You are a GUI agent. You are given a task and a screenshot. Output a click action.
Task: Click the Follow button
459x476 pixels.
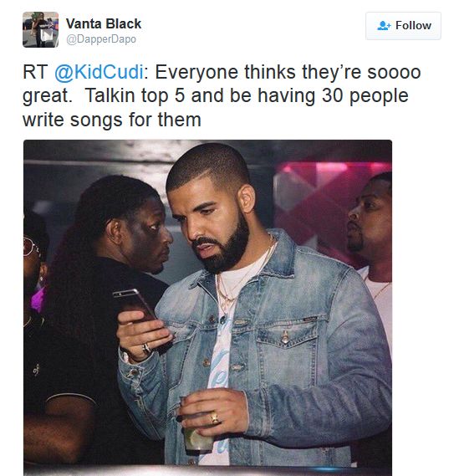tap(403, 26)
